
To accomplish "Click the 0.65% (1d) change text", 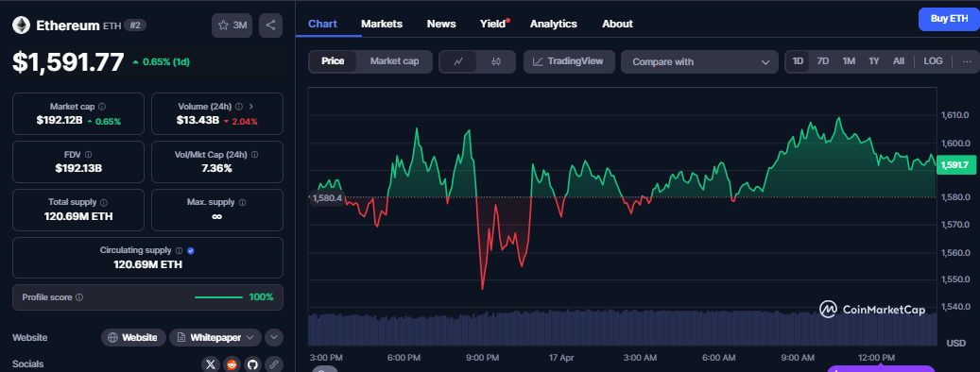I will 161,61.
